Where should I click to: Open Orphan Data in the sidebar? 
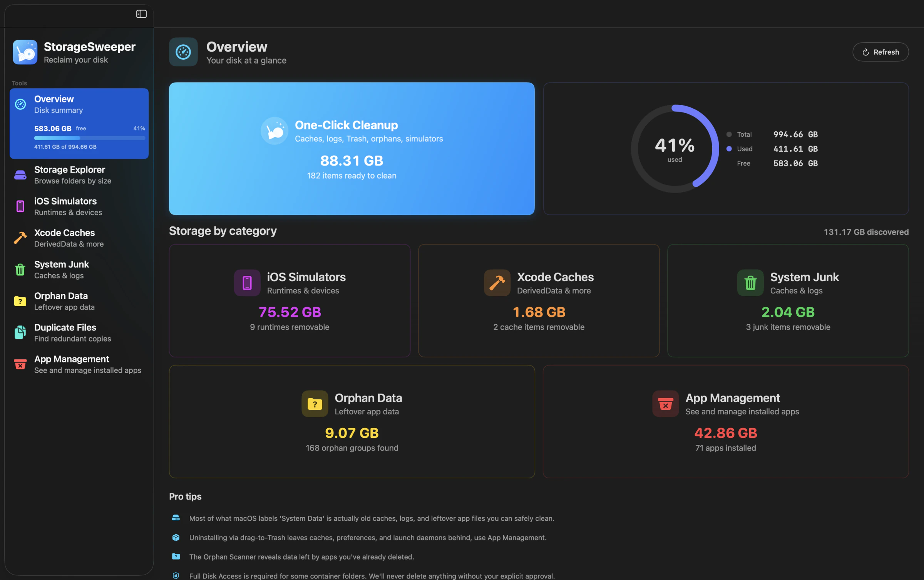pos(79,301)
